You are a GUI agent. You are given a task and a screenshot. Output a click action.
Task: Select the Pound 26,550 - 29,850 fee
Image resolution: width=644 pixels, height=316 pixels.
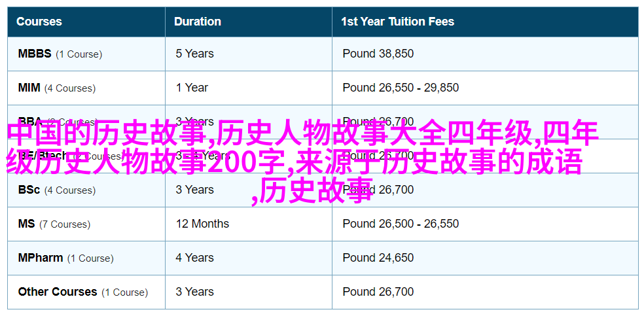click(x=401, y=88)
